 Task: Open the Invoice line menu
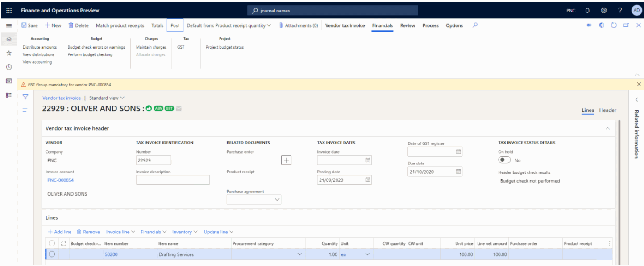(x=120, y=232)
